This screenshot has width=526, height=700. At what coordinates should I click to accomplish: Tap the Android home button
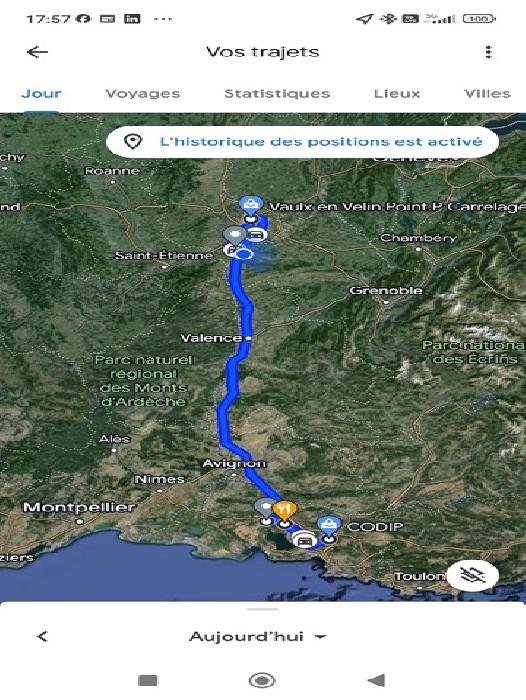[262, 680]
